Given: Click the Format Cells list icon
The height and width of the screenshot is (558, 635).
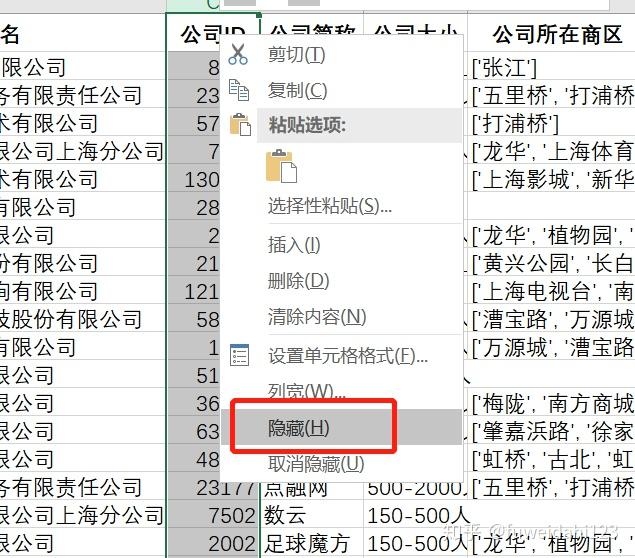Looking at the screenshot, I should point(239,355).
